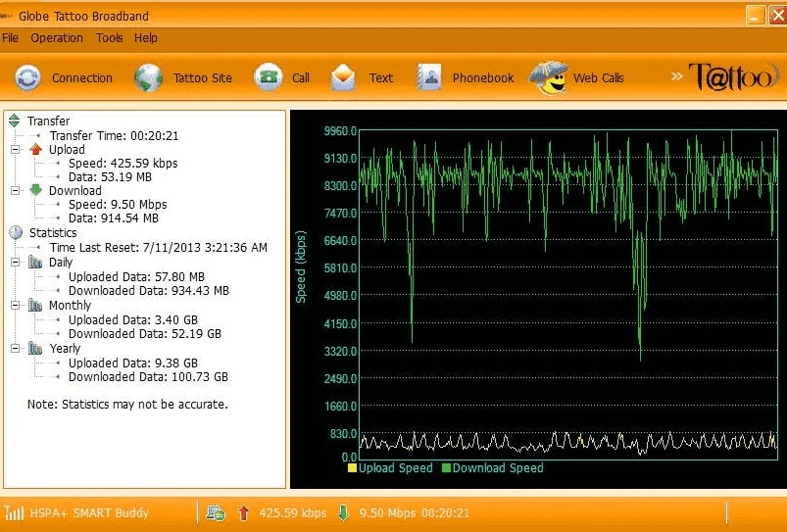Minimize the Globe Tattoo Broadband window
Image resolution: width=787 pixels, height=532 pixels.
tap(756, 15)
